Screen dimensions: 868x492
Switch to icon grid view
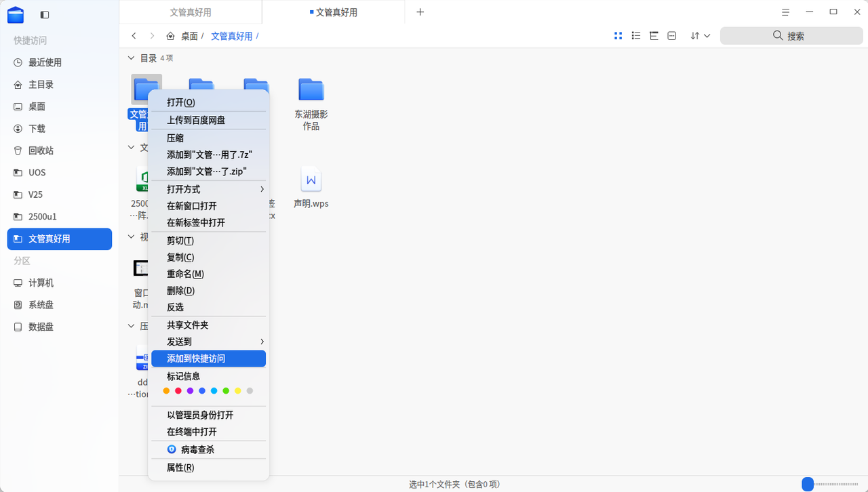coord(618,36)
